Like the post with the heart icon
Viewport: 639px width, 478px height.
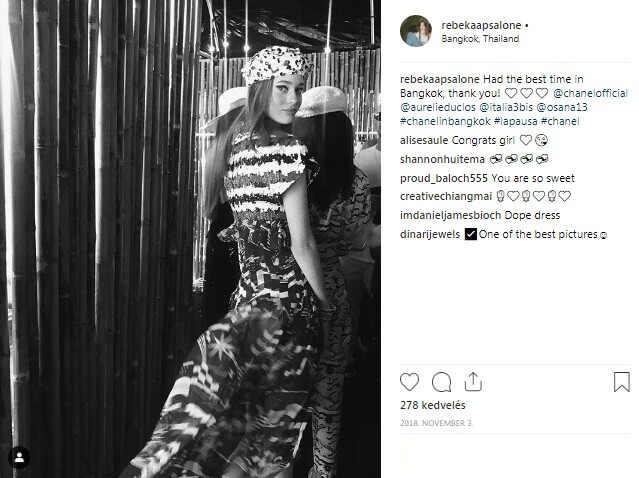pos(409,382)
